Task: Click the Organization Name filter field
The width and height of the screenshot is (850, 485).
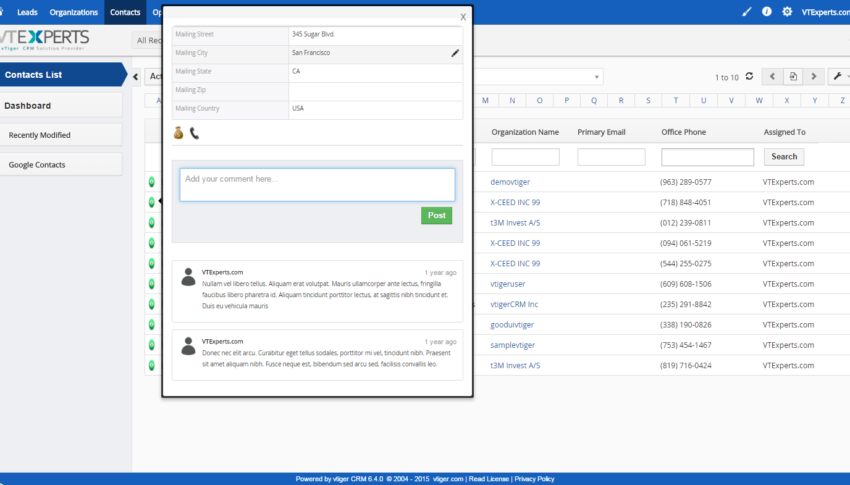Action: click(x=525, y=157)
